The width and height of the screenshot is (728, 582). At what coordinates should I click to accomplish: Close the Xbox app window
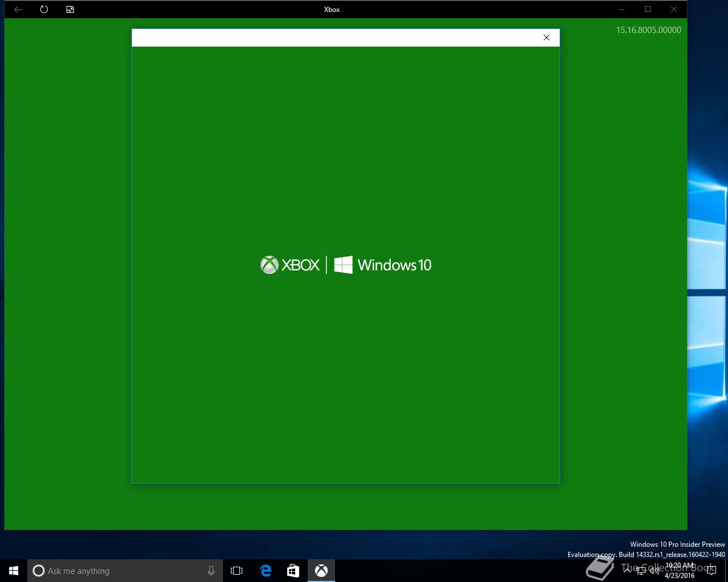point(674,9)
